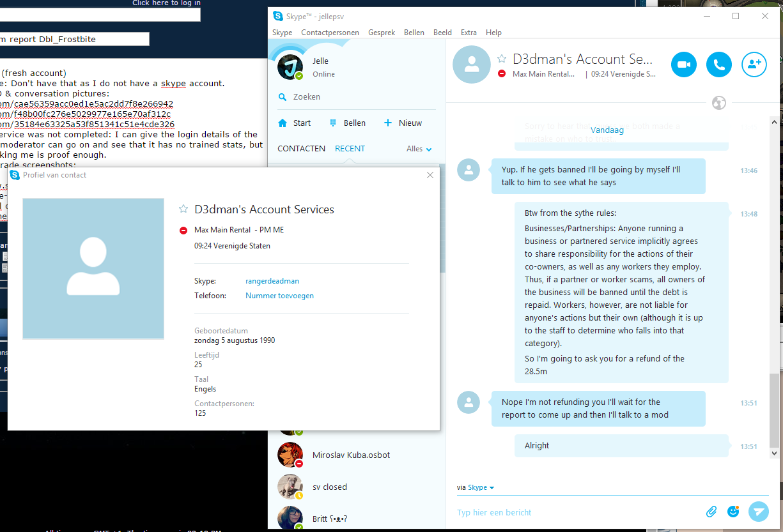This screenshot has height=532, width=783.
Task: Click Jelle's Online status text
Action: click(323, 74)
